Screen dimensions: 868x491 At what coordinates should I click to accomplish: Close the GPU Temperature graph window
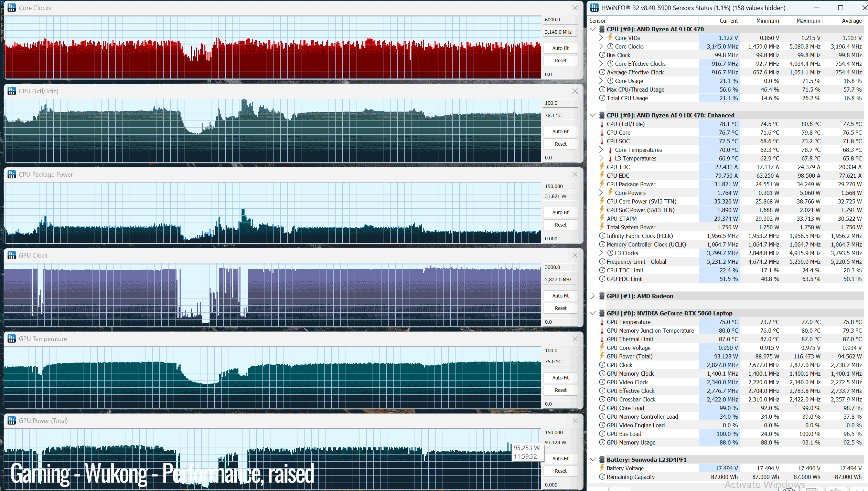pyautogui.click(x=575, y=339)
